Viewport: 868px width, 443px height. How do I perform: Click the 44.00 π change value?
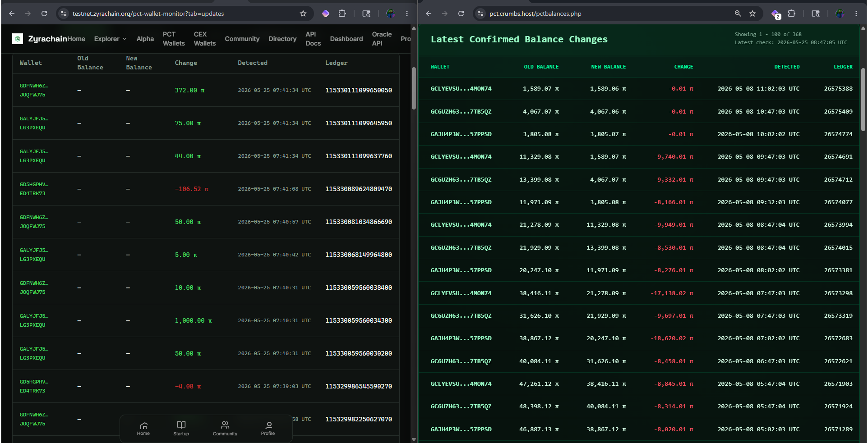tap(188, 156)
